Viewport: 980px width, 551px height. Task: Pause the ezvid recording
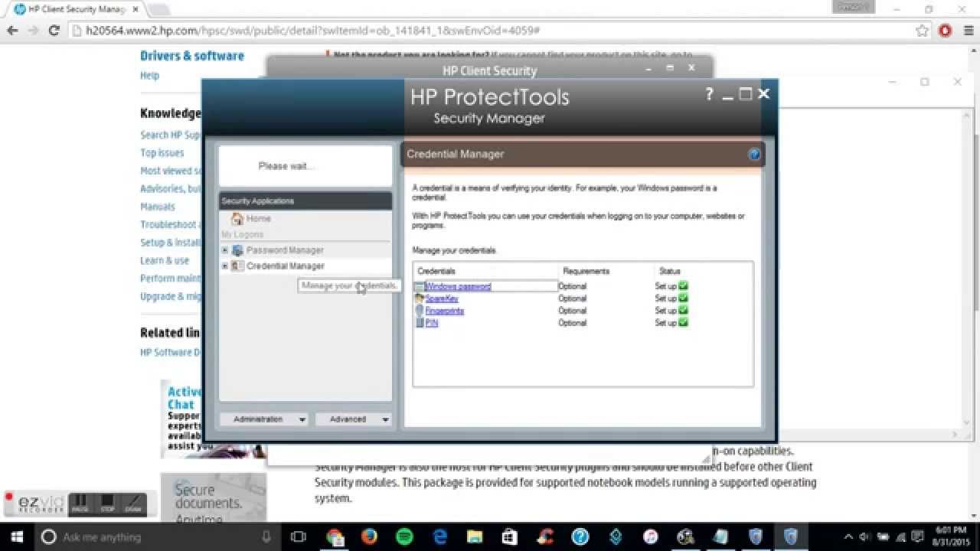click(x=80, y=504)
